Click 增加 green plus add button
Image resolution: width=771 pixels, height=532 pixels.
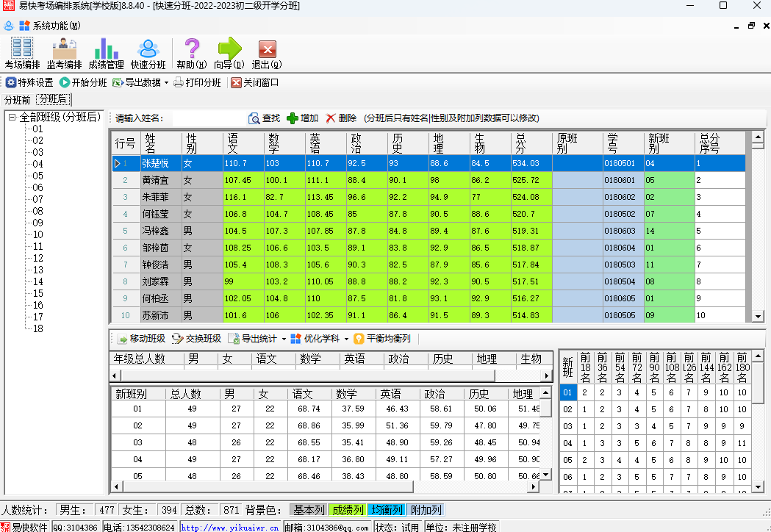click(302, 118)
